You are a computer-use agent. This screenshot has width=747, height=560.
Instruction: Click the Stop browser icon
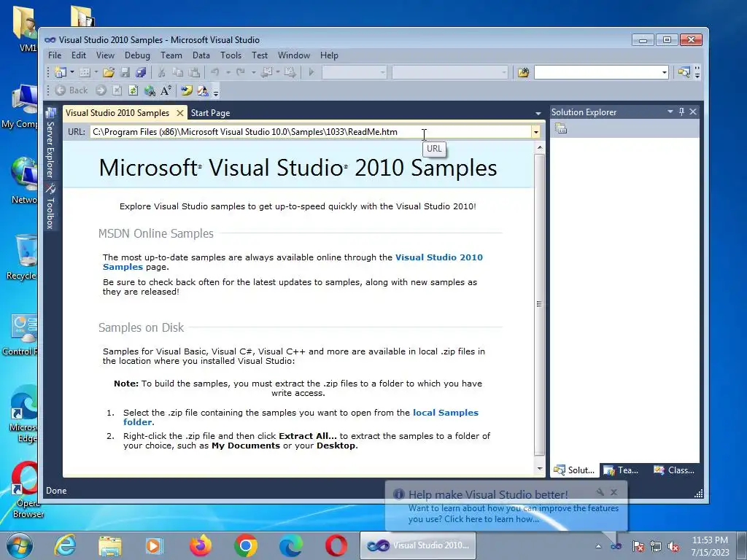(117, 90)
